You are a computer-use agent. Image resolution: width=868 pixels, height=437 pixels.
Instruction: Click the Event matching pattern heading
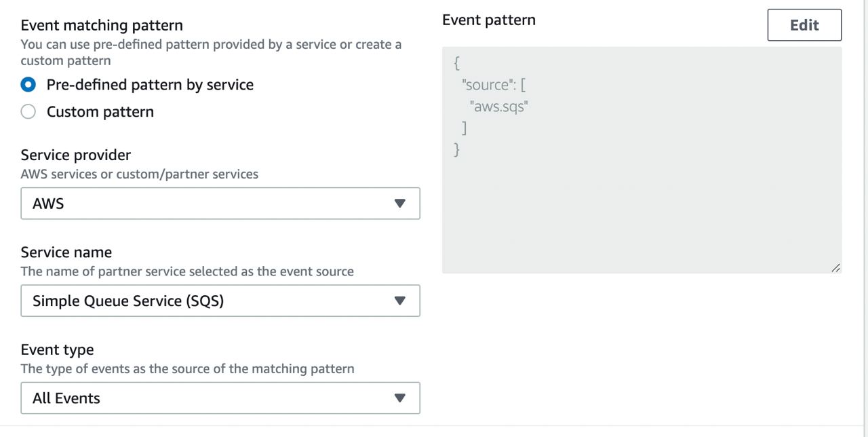102,25
